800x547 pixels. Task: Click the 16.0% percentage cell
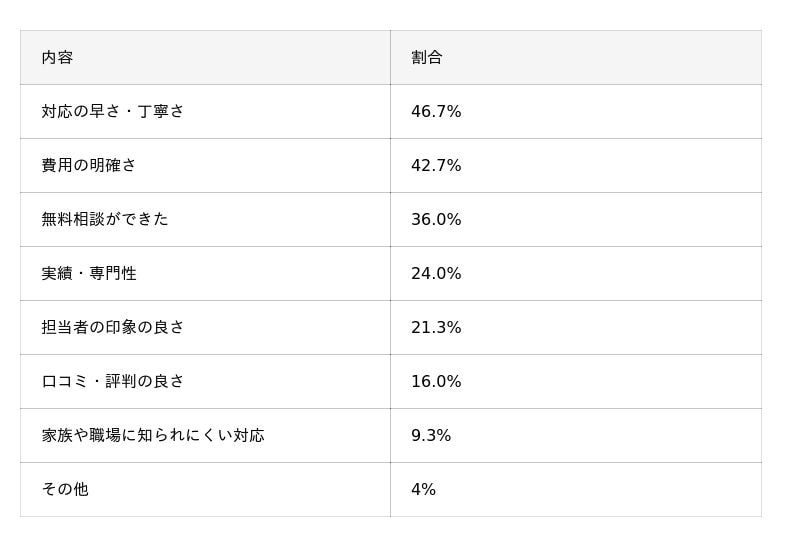click(x=436, y=382)
